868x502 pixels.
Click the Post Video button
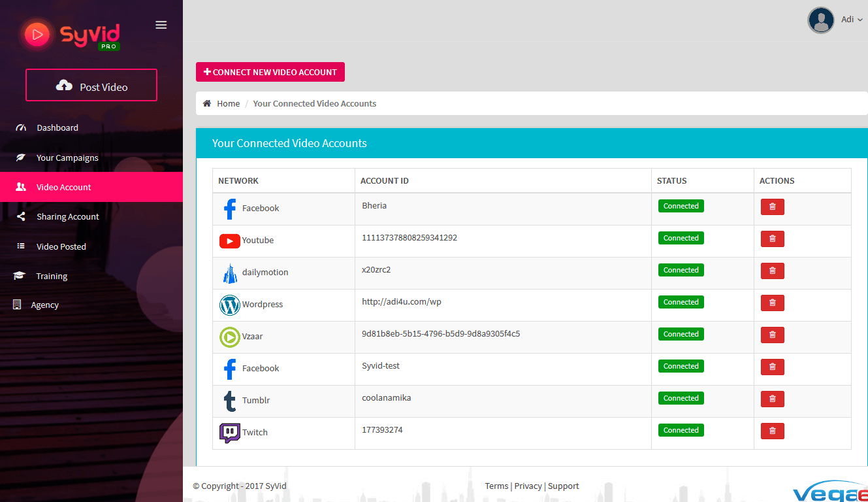(x=91, y=85)
